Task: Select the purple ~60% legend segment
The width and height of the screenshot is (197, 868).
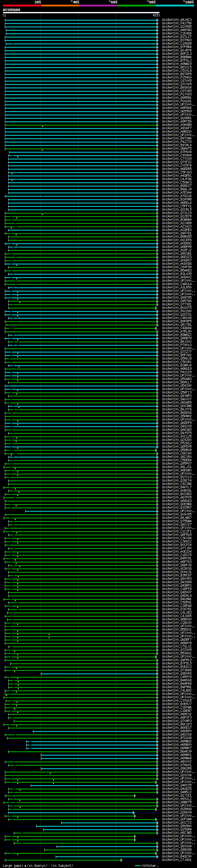Action: [98, 6]
